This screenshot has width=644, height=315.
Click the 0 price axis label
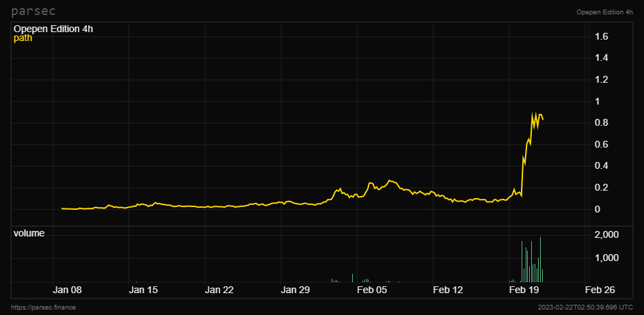pyautogui.click(x=598, y=210)
